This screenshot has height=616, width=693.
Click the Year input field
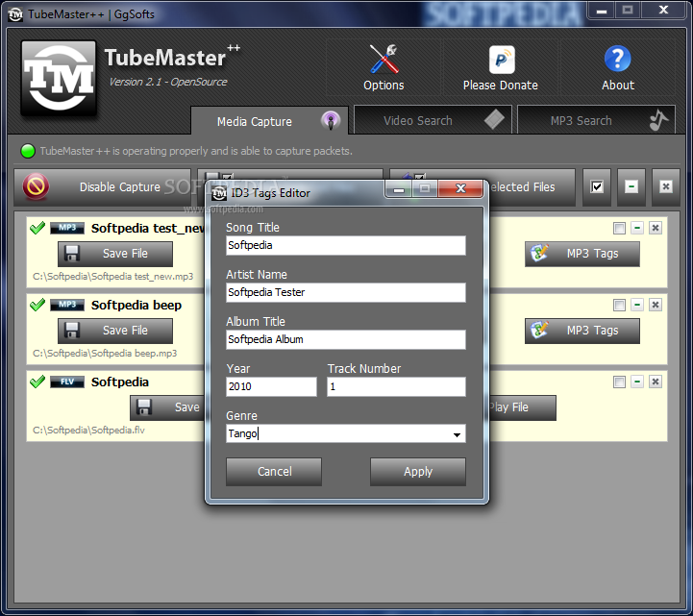point(271,386)
